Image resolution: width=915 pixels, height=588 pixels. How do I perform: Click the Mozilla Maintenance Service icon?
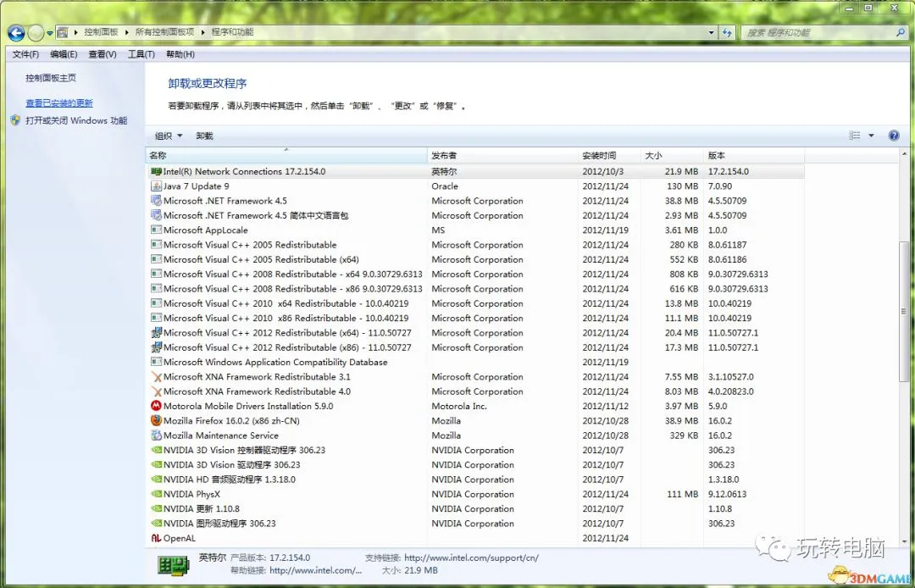point(156,435)
